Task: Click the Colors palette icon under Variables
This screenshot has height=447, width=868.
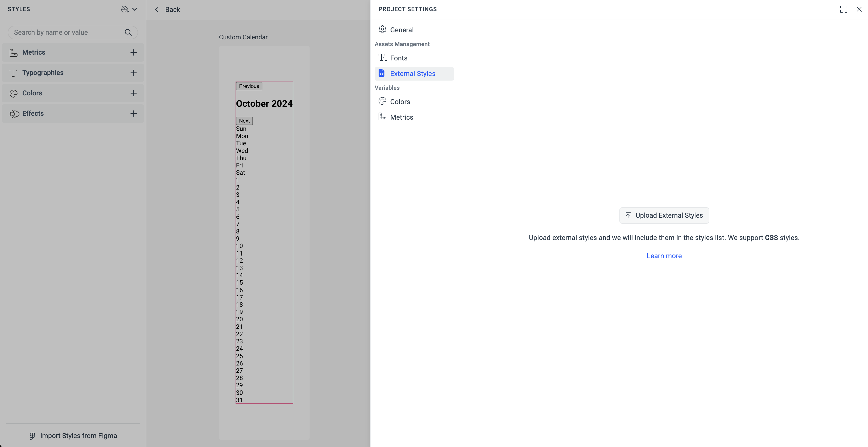Action: tap(382, 101)
